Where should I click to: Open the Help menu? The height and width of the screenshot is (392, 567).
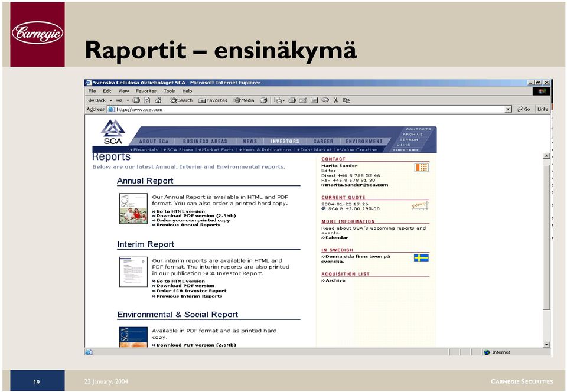click(x=187, y=91)
